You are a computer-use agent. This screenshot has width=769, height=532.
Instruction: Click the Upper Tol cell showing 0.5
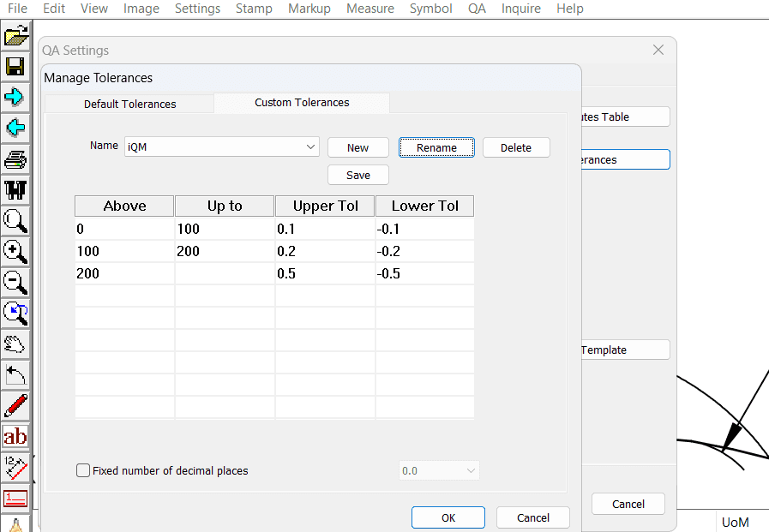point(324,272)
